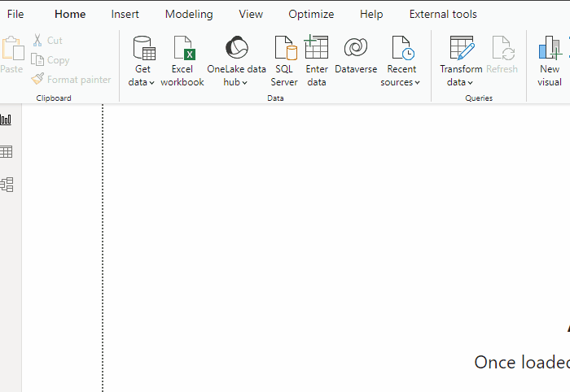The height and width of the screenshot is (392, 570).
Task: Expand the Get data dropdown arrow
Action: 151,83
